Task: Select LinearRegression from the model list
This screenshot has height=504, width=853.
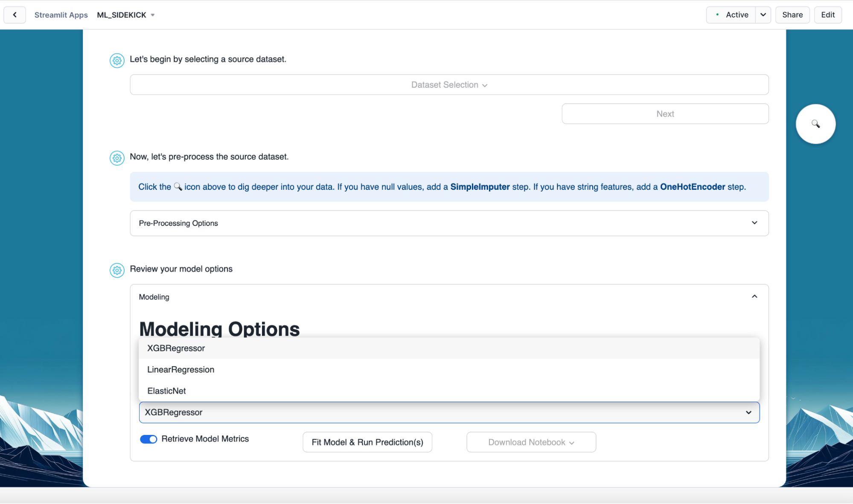Action: click(x=181, y=370)
